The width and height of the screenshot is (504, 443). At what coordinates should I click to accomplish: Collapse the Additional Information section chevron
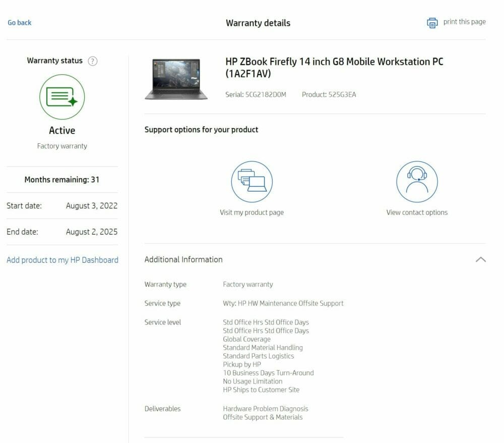click(480, 260)
